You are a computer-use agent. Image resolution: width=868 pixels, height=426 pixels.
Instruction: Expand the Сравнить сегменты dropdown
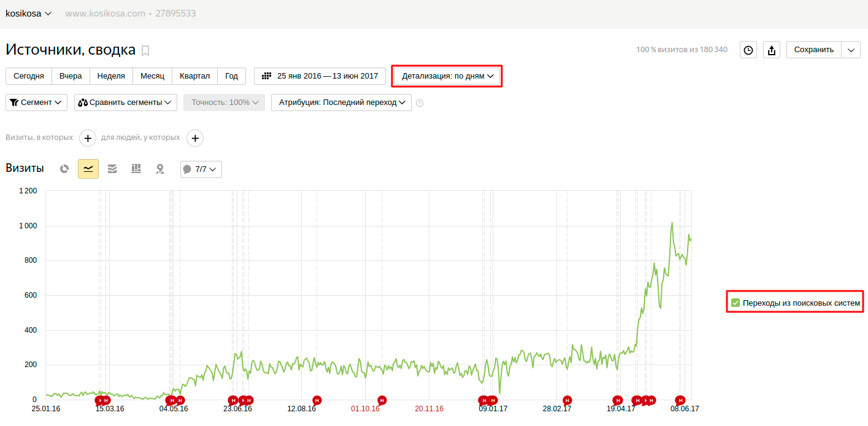tap(126, 103)
